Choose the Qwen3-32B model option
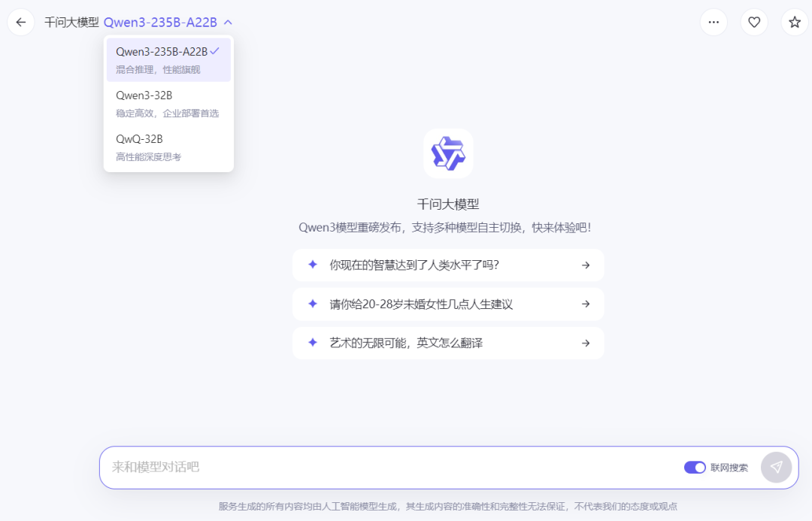 coord(168,104)
